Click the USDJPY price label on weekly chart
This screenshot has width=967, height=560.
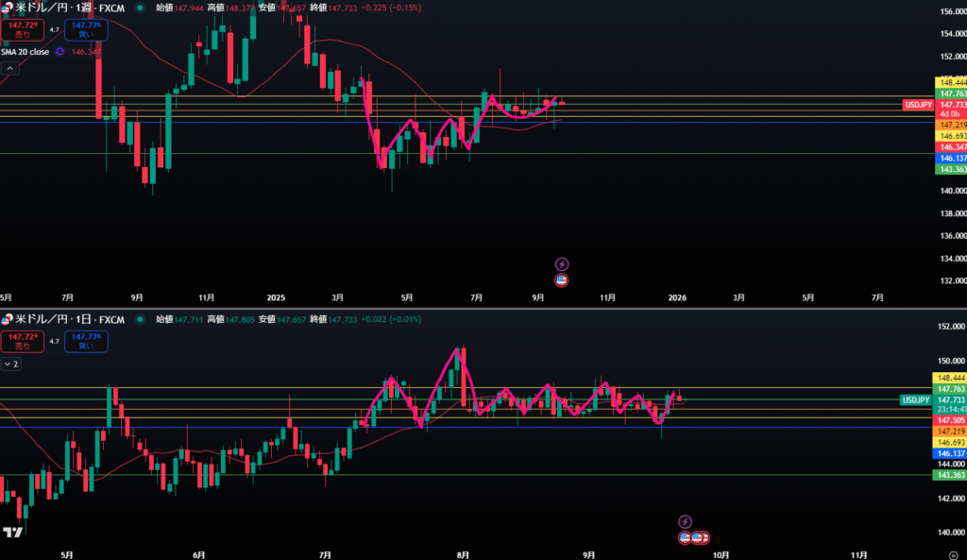[918, 105]
